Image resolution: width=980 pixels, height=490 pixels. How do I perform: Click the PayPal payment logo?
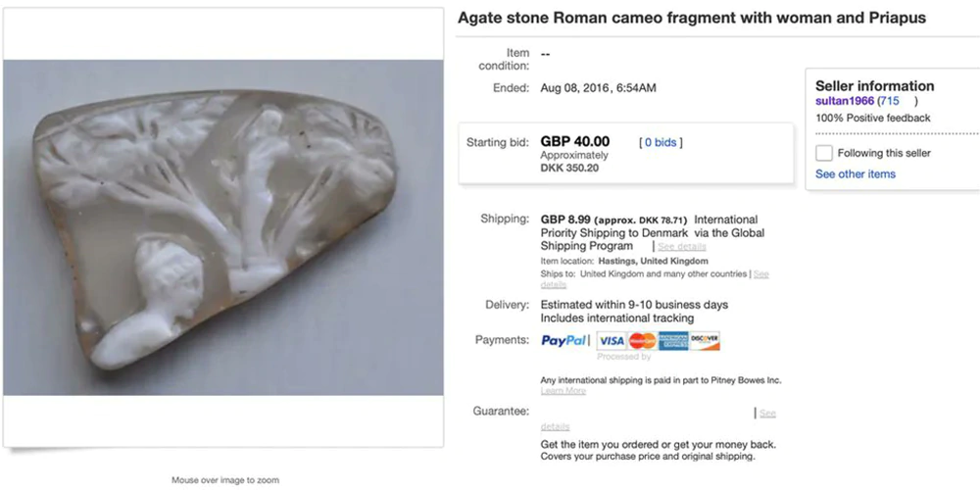(563, 341)
